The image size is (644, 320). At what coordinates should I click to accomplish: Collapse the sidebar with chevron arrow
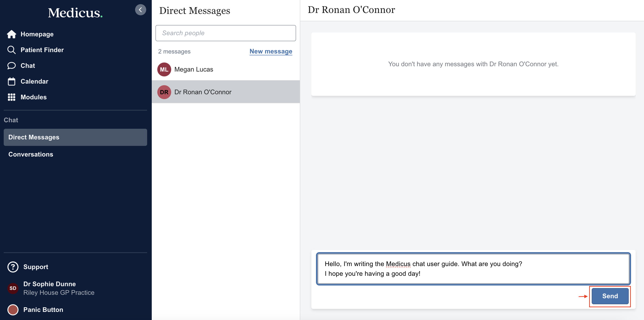pyautogui.click(x=140, y=10)
